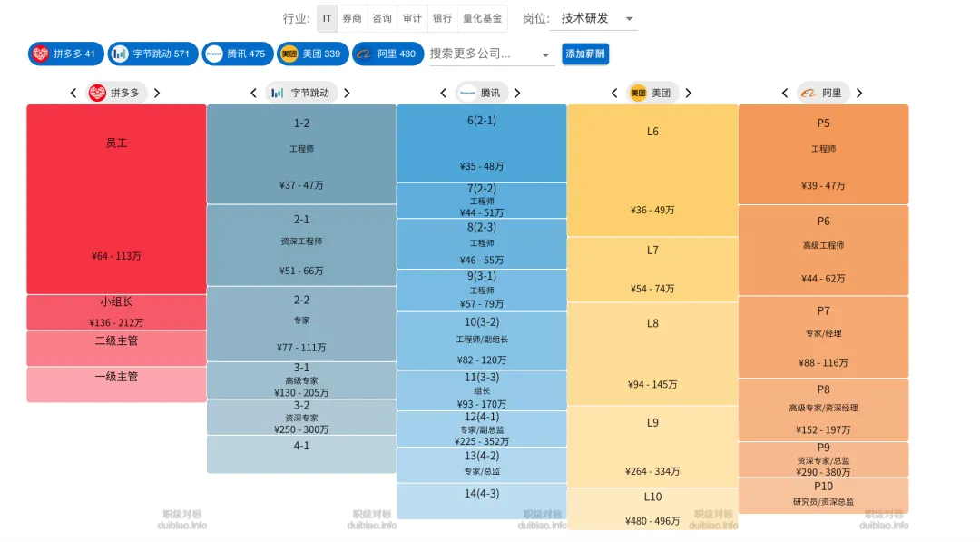Click the 腾讯 475 company chip

point(238,54)
